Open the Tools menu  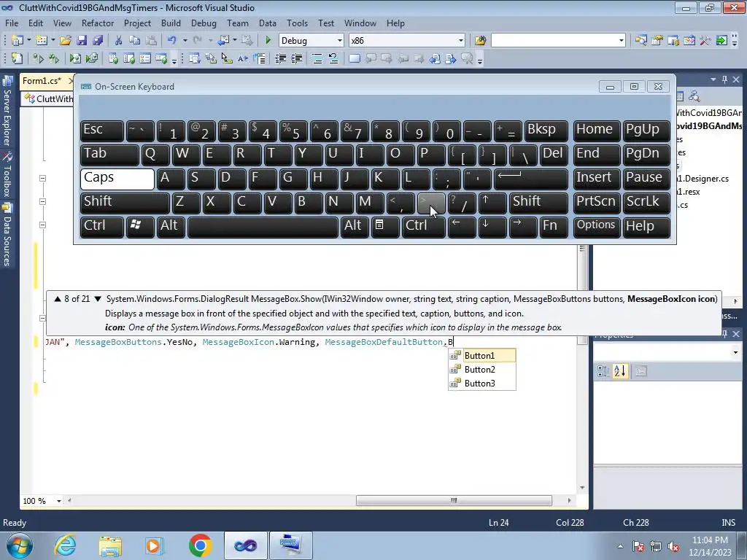[x=298, y=23]
